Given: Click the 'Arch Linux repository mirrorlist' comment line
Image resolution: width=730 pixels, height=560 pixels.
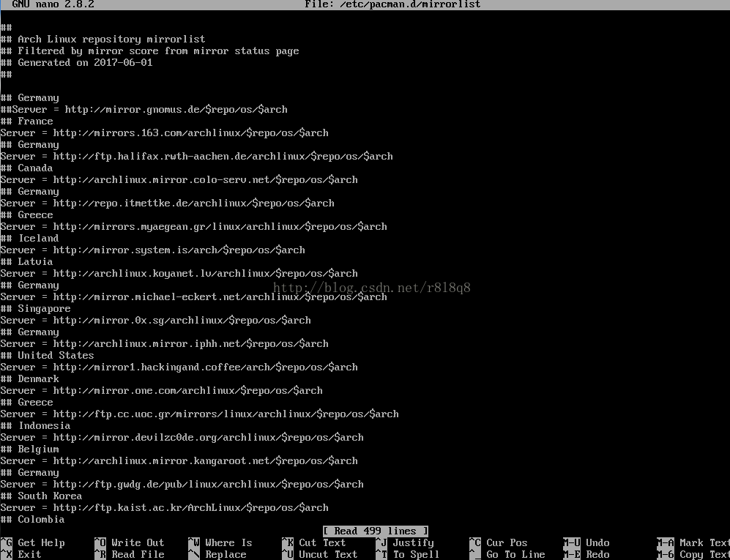Looking at the screenshot, I should [x=103, y=39].
